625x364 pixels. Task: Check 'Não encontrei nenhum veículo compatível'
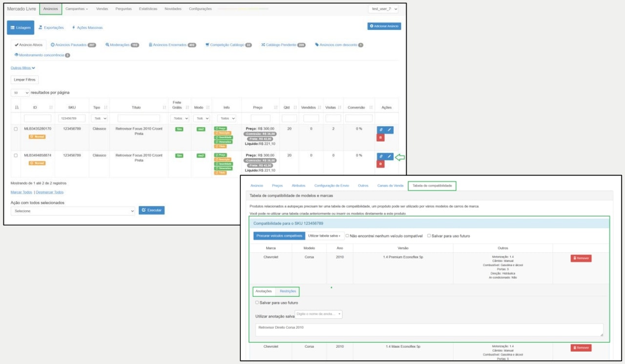coord(347,236)
